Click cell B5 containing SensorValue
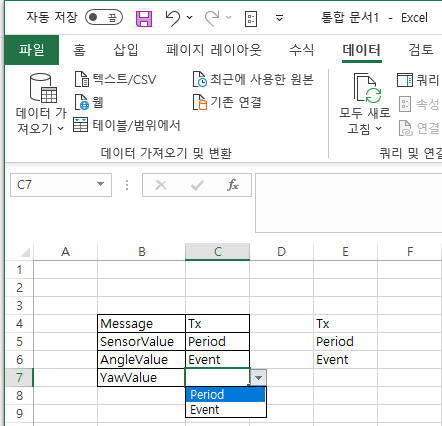 [142, 342]
